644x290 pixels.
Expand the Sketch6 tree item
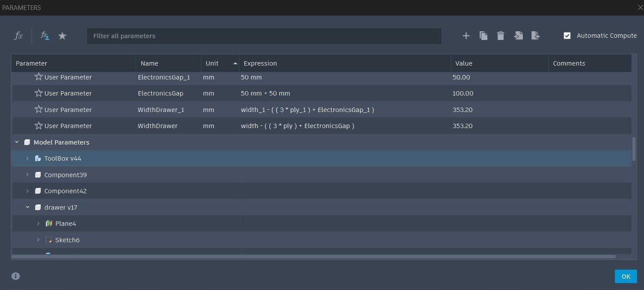(x=38, y=240)
